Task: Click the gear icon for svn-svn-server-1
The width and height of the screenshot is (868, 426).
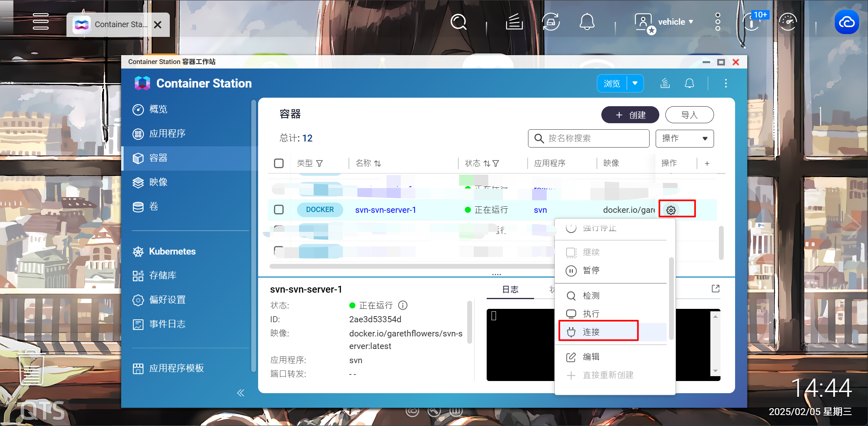Action: click(x=671, y=210)
